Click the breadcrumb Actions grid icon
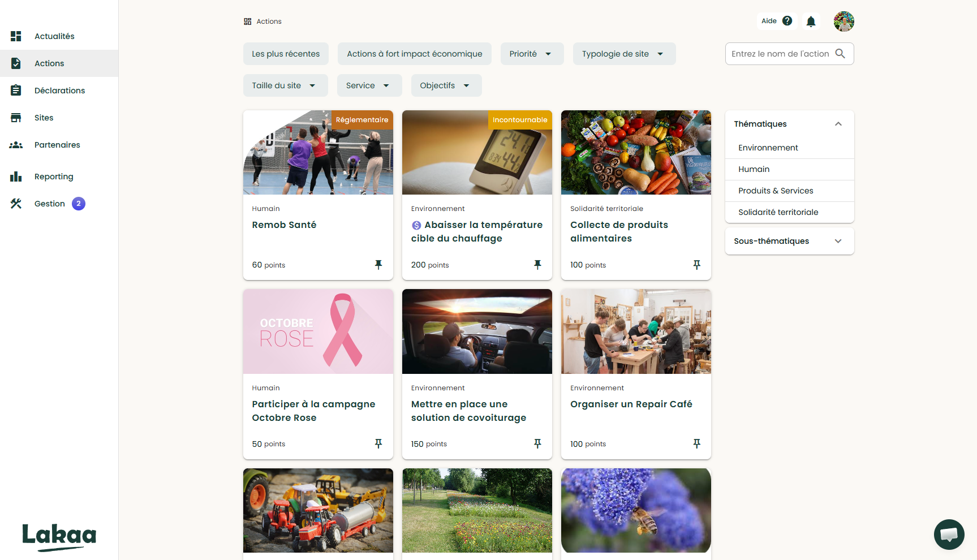 coord(247,21)
